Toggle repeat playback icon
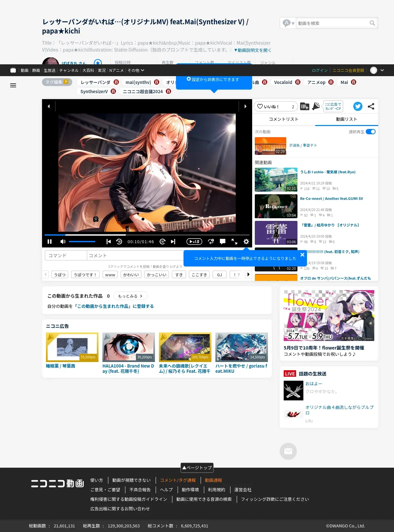 point(211,242)
